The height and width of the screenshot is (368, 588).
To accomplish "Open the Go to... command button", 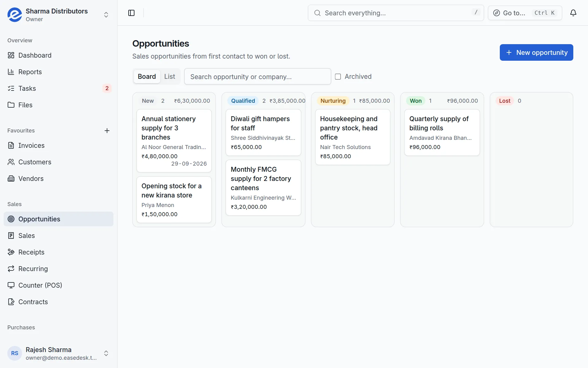I will pyautogui.click(x=525, y=13).
